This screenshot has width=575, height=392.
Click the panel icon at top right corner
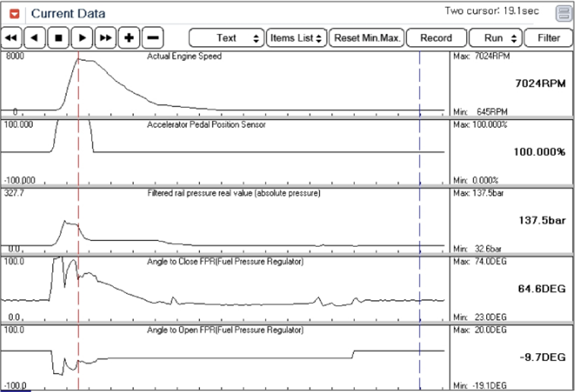coord(564,14)
